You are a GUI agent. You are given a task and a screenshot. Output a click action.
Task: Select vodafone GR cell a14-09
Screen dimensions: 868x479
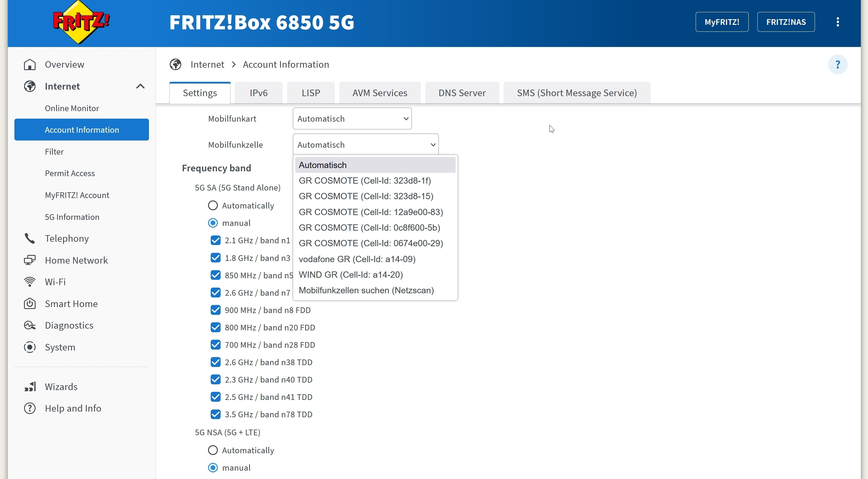[x=375, y=259]
